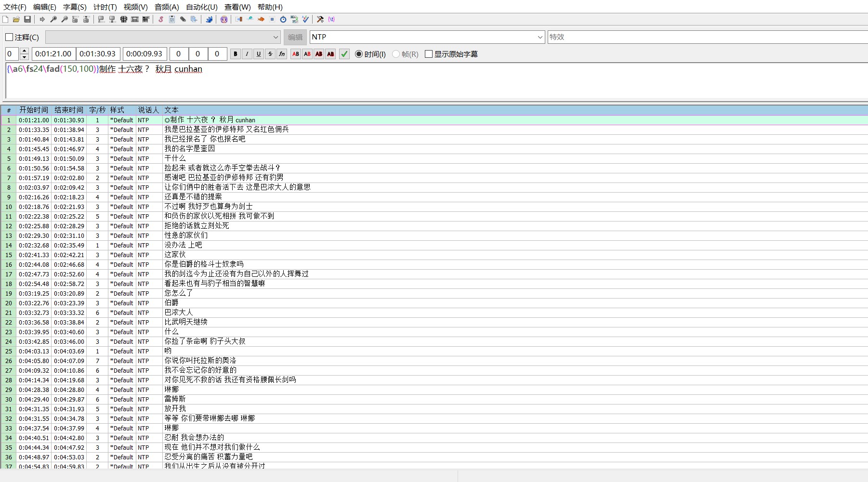Image resolution: width=868 pixels, height=482 pixels.
Task: Decrease layer number with down arrow
Action: [x=25, y=57]
